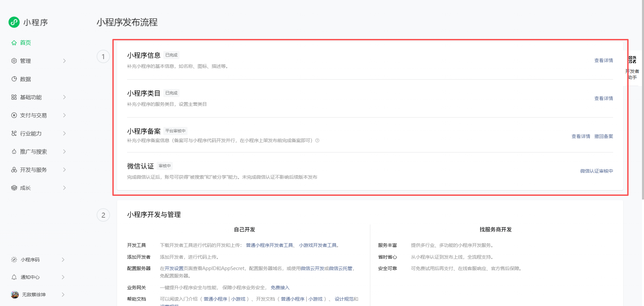This screenshot has height=306, width=644.
Task: Click the 安全可靠 row label
Action: [x=387, y=268]
